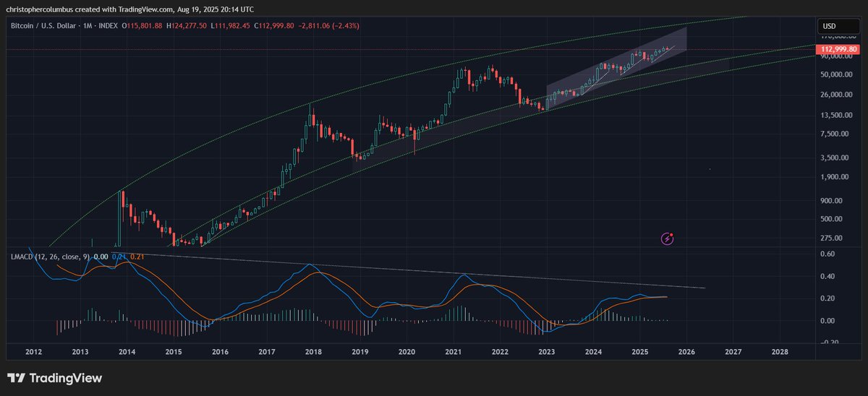
Task: Click the high value H124,277.50
Action: 187,26
